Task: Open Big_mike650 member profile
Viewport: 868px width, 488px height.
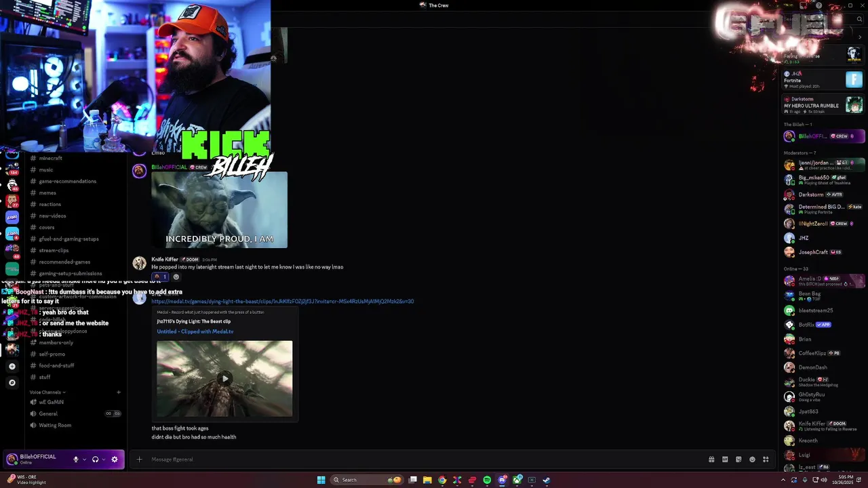Action: pyautogui.click(x=823, y=180)
